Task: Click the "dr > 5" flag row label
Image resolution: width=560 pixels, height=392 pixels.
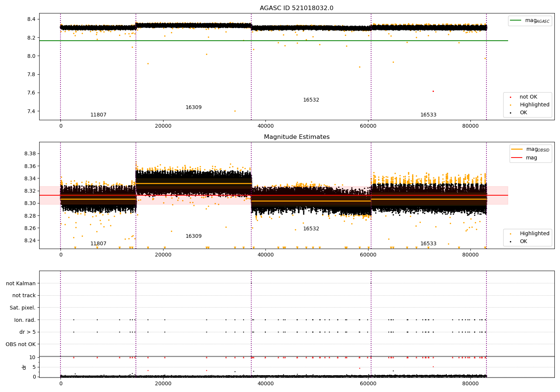Action: [x=28, y=332]
